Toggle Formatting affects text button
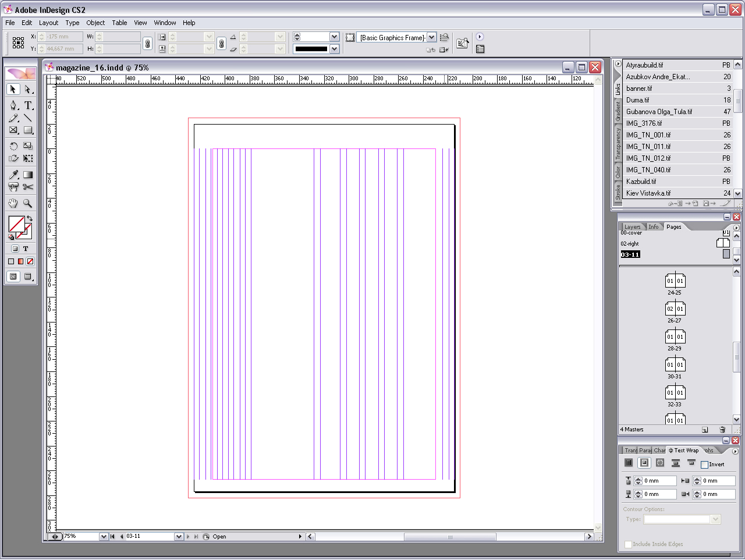Screen dimensions: 745x560 (26, 249)
